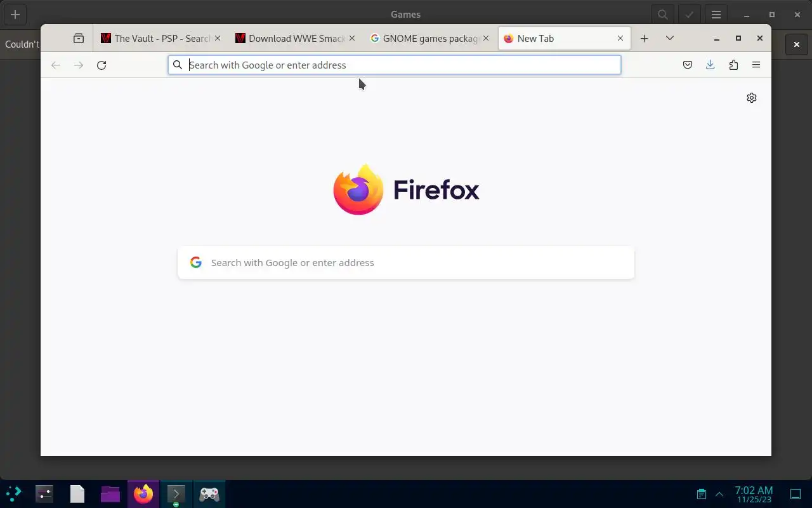Image resolution: width=812 pixels, height=508 pixels.
Task: Click the Firefox logo on new tab
Action: 406,189
